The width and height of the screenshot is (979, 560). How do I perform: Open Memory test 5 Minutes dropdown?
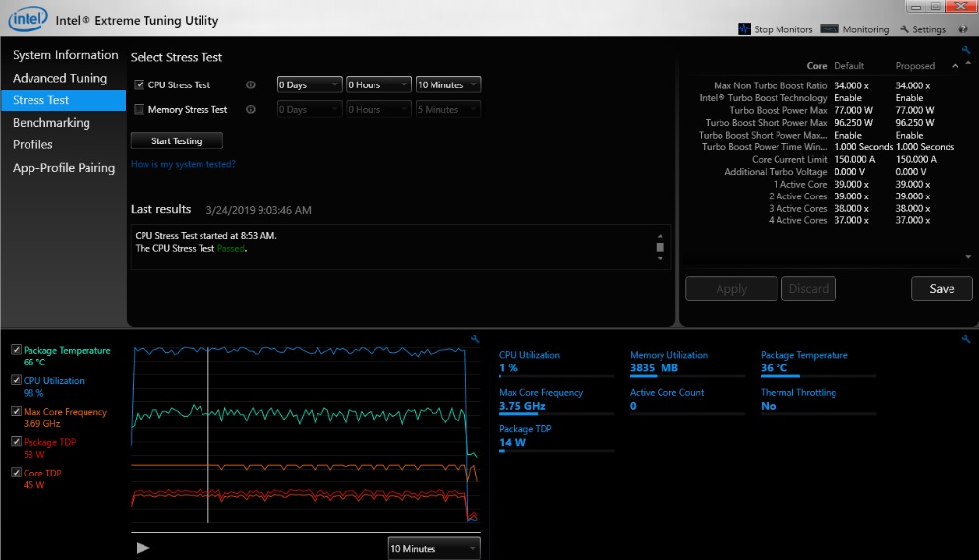tap(447, 109)
